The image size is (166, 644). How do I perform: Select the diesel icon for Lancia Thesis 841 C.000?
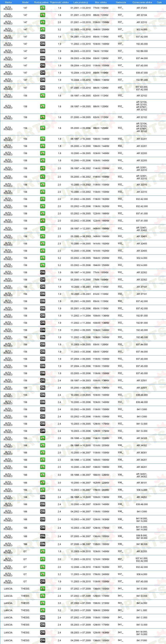43,618
